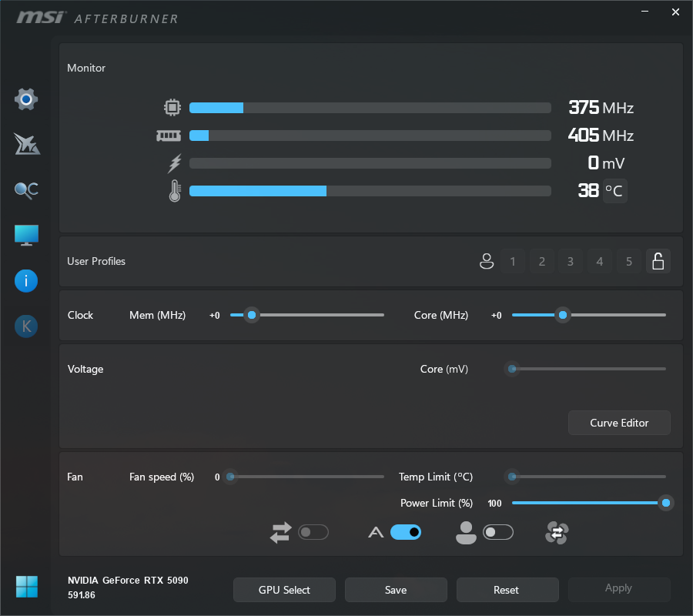The image size is (693, 616).
Task: Open the hardware monitor icon
Action: click(x=25, y=235)
